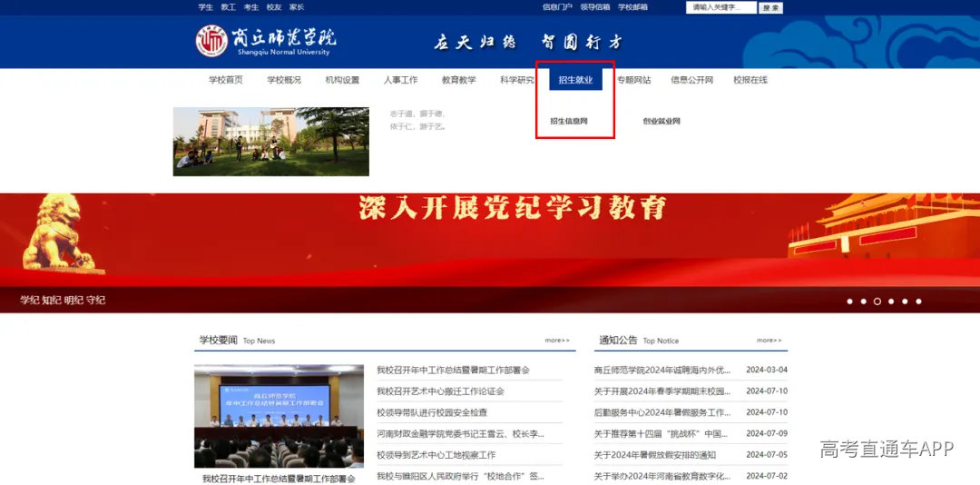Click the 学校要闻 Top News heading
This screenshot has height=485, width=980.
237,341
